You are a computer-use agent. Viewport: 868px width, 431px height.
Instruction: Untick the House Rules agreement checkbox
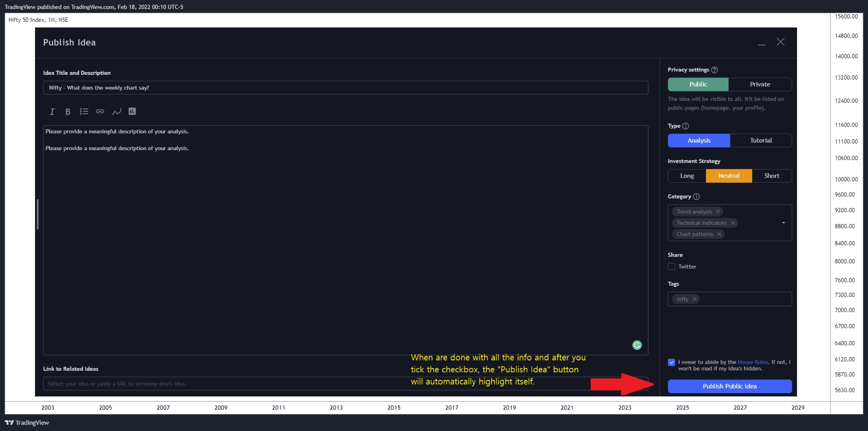pos(672,362)
